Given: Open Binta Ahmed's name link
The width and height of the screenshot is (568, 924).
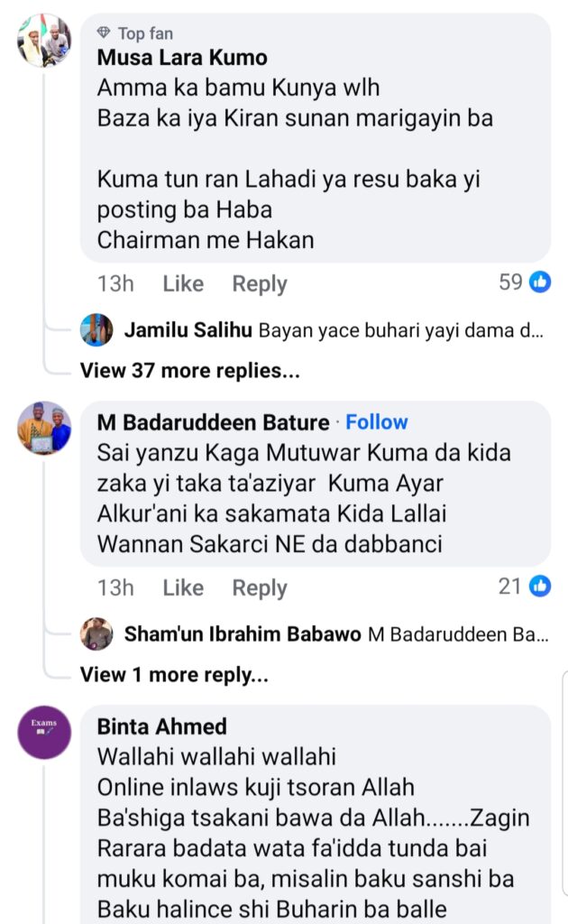Looking at the screenshot, I should [x=162, y=726].
